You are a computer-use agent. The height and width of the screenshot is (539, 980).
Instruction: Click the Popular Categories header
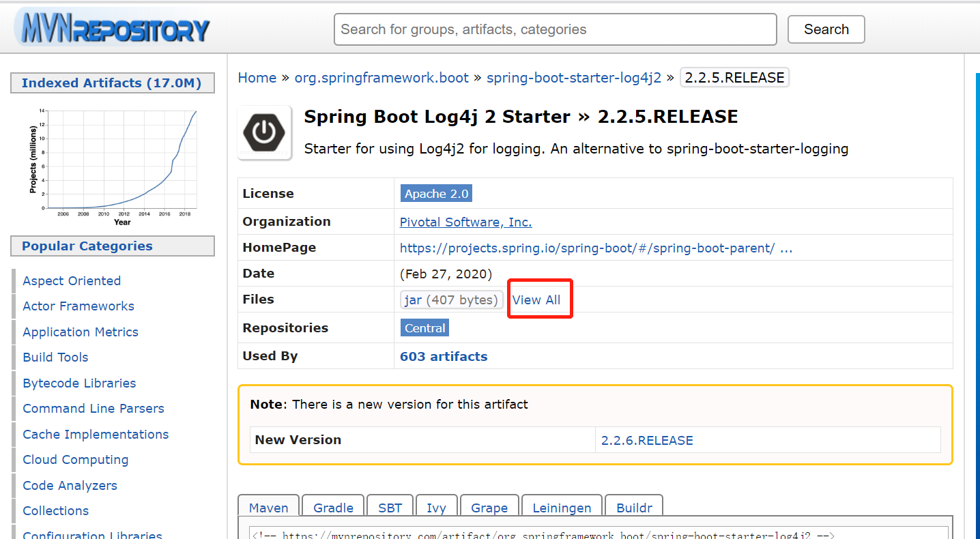[113, 246]
